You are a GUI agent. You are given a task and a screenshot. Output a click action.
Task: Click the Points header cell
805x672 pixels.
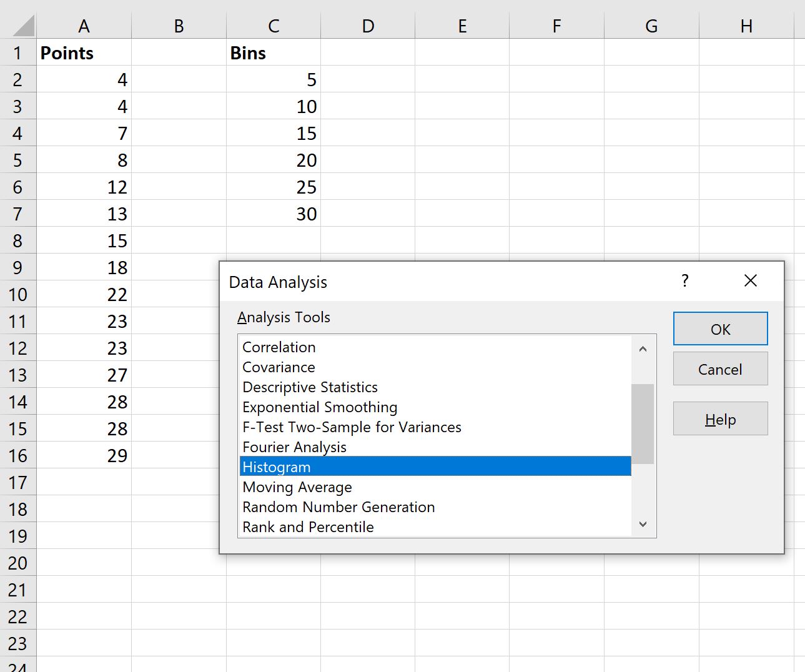pyautogui.click(x=84, y=52)
